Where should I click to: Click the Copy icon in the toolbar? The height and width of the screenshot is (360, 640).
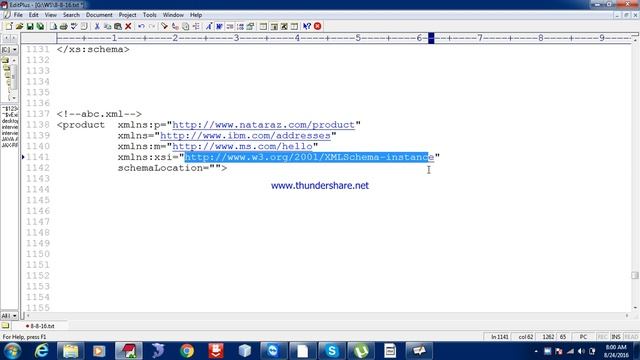[107, 27]
